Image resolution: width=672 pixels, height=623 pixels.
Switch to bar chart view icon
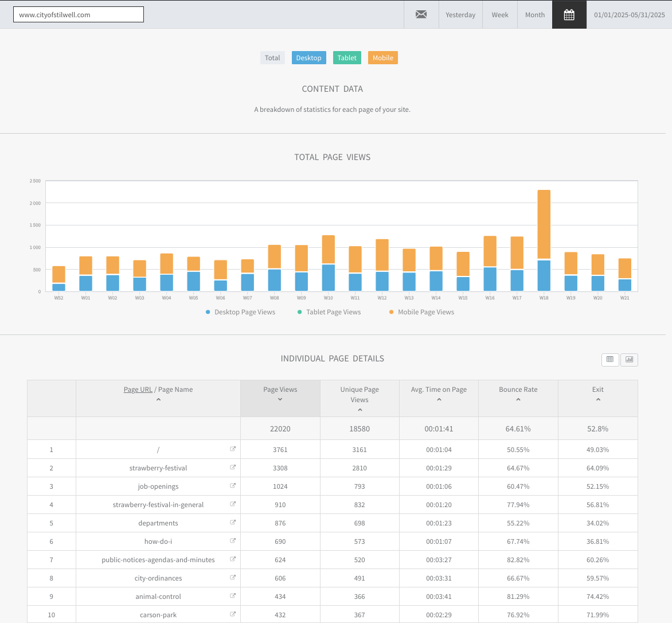pyautogui.click(x=629, y=359)
